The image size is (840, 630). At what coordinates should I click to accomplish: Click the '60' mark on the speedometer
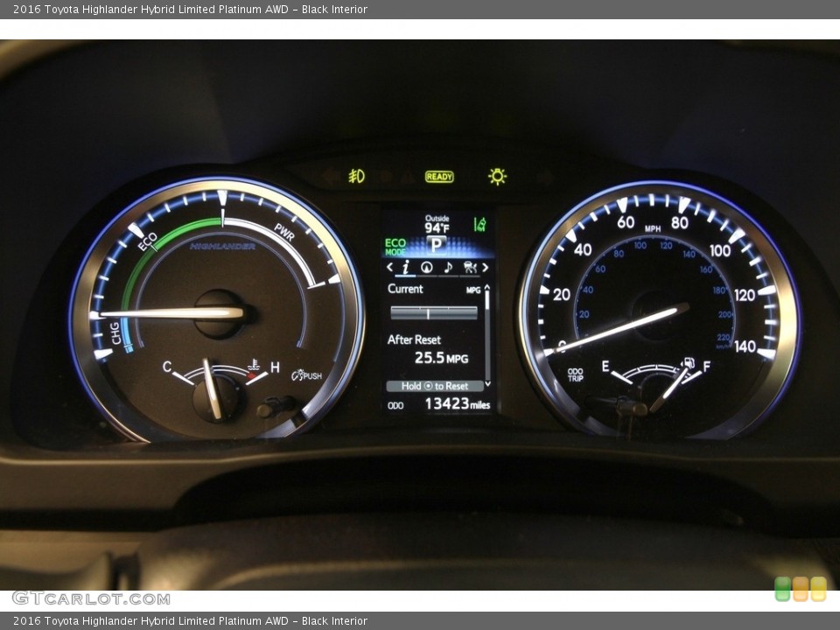[625, 221]
